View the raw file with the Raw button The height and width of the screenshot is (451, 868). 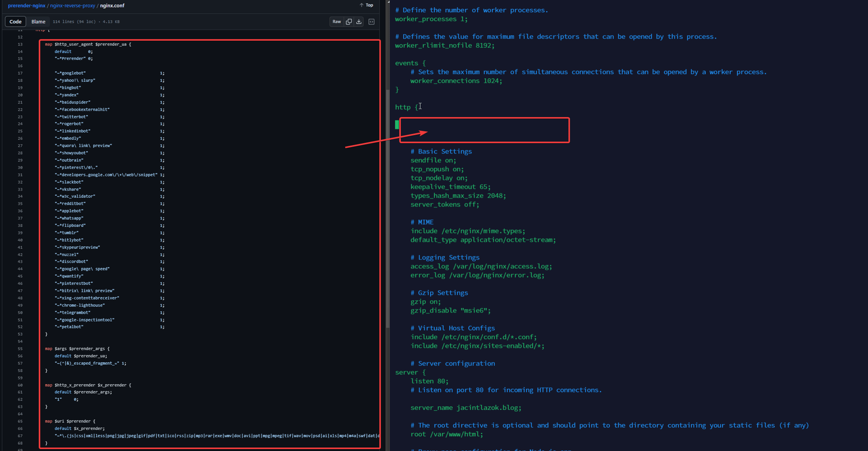[336, 21]
